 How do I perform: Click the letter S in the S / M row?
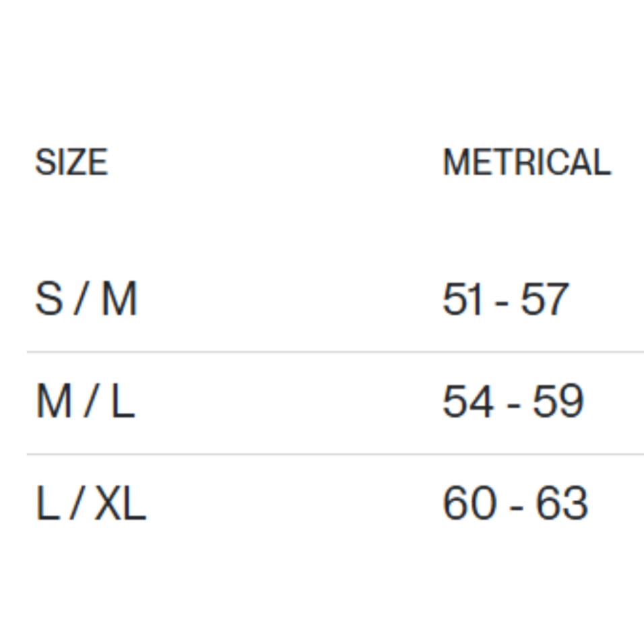(x=48, y=299)
